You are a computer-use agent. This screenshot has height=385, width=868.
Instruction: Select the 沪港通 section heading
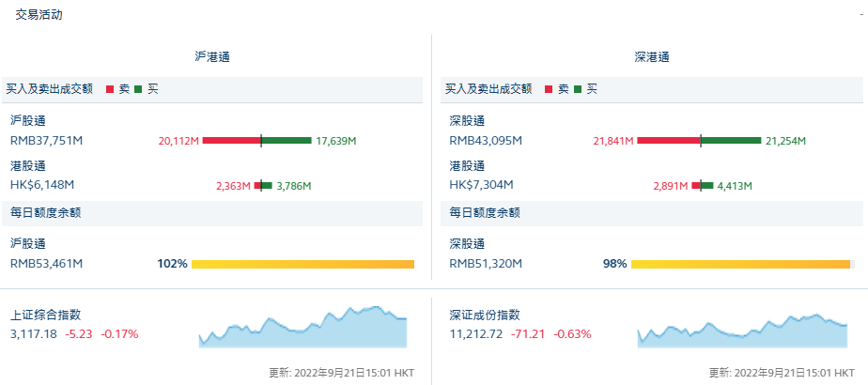[x=212, y=56]
